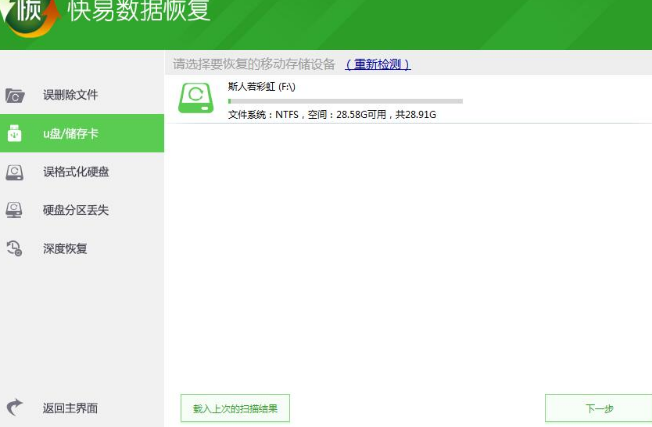
Task: Click the USB icon beside u盘/储存卡
Action: [15, 134]
